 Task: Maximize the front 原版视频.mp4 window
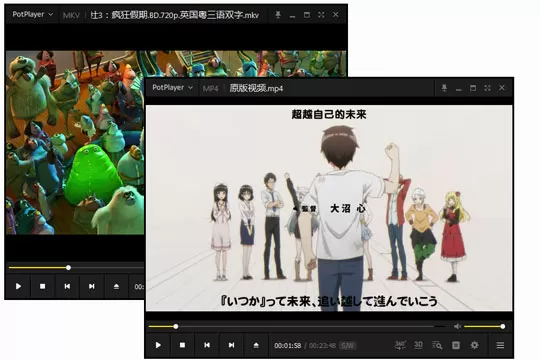pyautogui.click(x=473, y=88)
